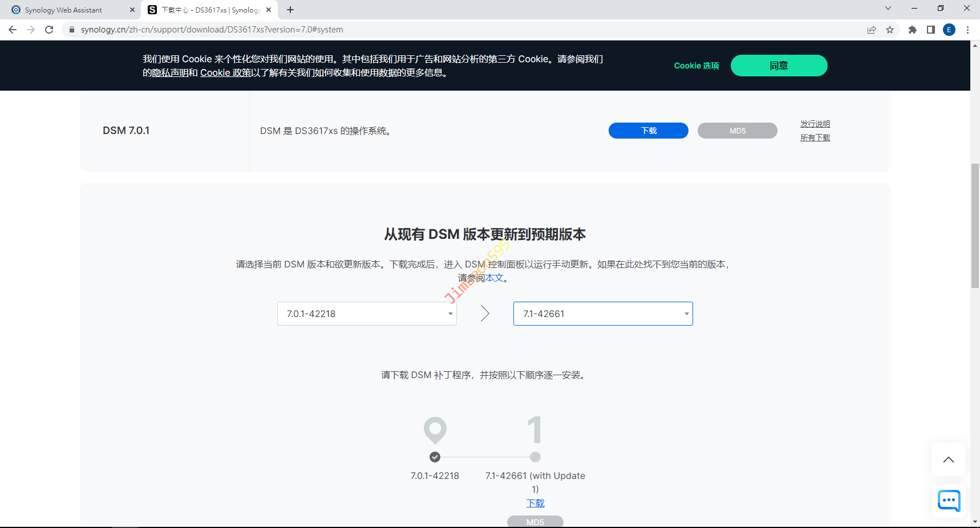980x528 pixels.
Task: Open the profile avatar E
Action: (x=949, y=30)
